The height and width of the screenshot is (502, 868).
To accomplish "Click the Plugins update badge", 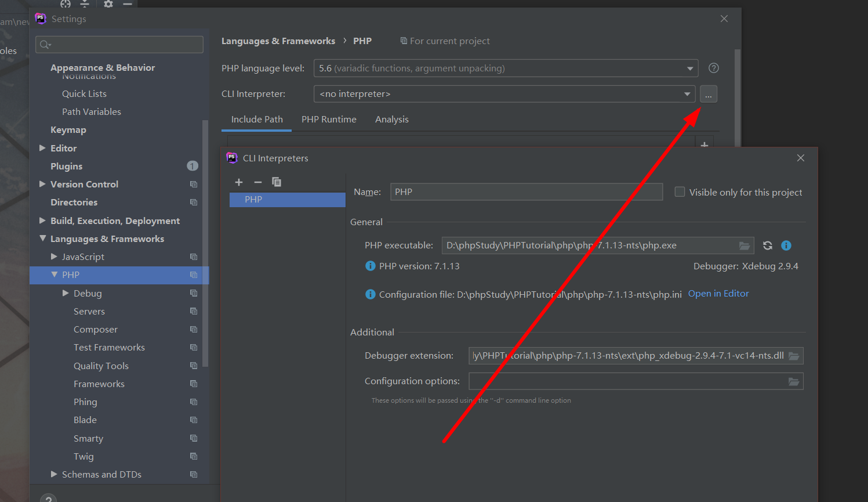I will point(193,166).
